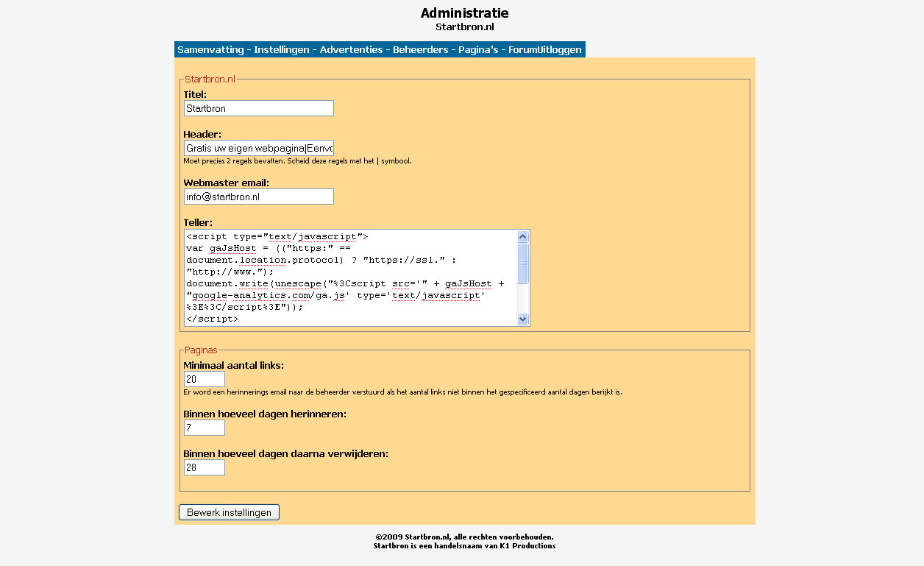Click the Teller: label
Screen dimensions: 924x566
click(x=198, y=222)
